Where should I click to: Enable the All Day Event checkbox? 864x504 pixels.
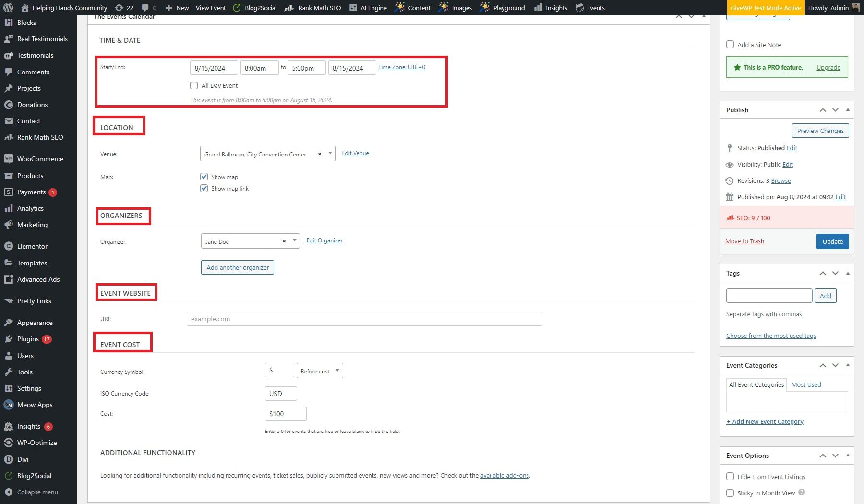click(194, 85)
